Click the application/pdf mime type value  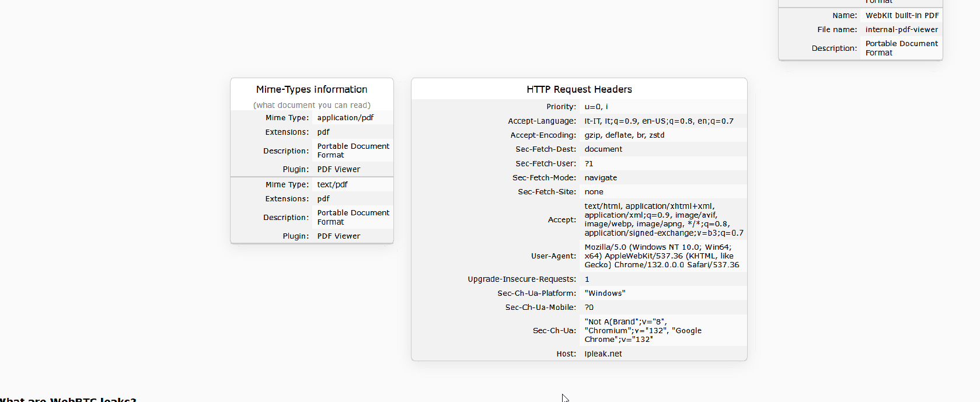[345, 118]
